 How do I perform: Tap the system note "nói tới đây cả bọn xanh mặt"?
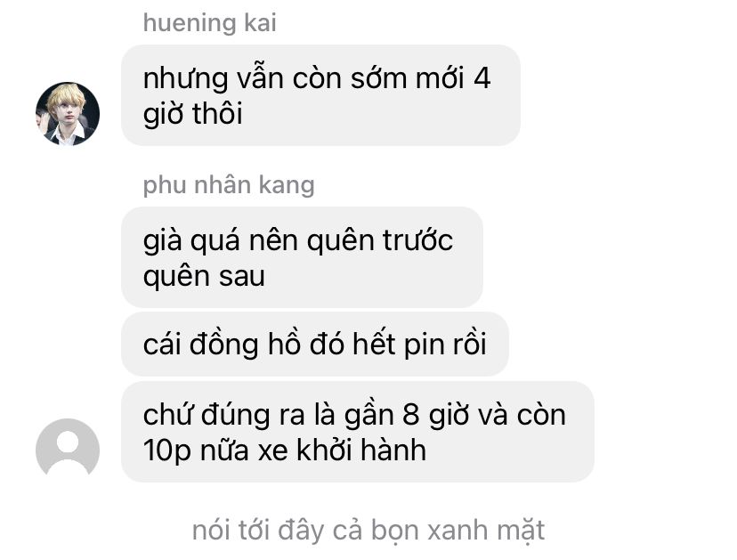pos(368,531)
